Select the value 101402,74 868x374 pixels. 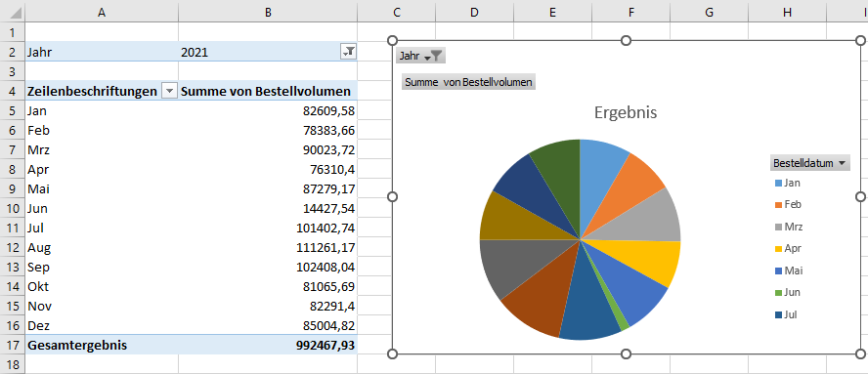coord(268,228)
